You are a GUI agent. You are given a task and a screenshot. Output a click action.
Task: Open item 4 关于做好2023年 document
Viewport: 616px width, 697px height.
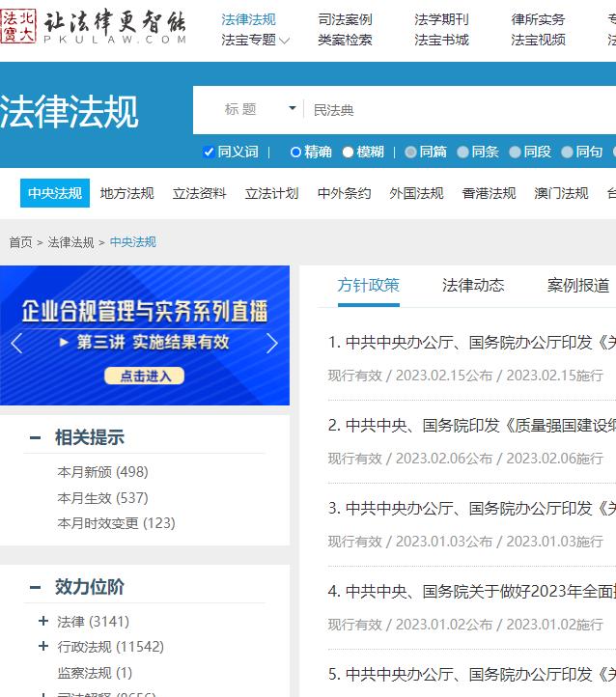click(472, 591)
